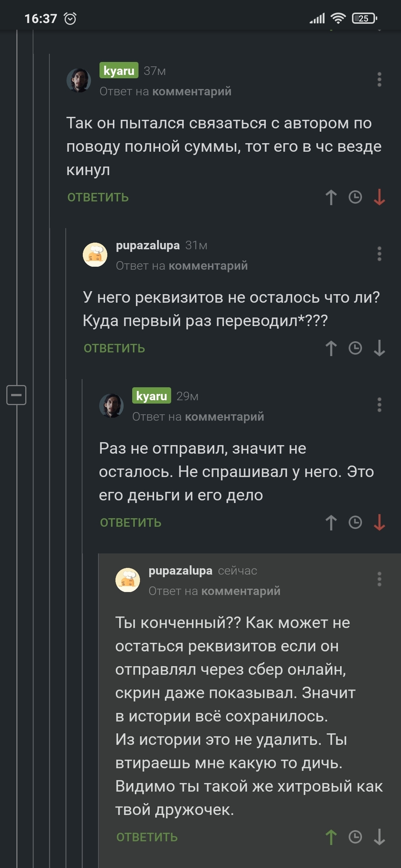Open the three-dot menu on kyaru's 37m comment

(379, 80)
